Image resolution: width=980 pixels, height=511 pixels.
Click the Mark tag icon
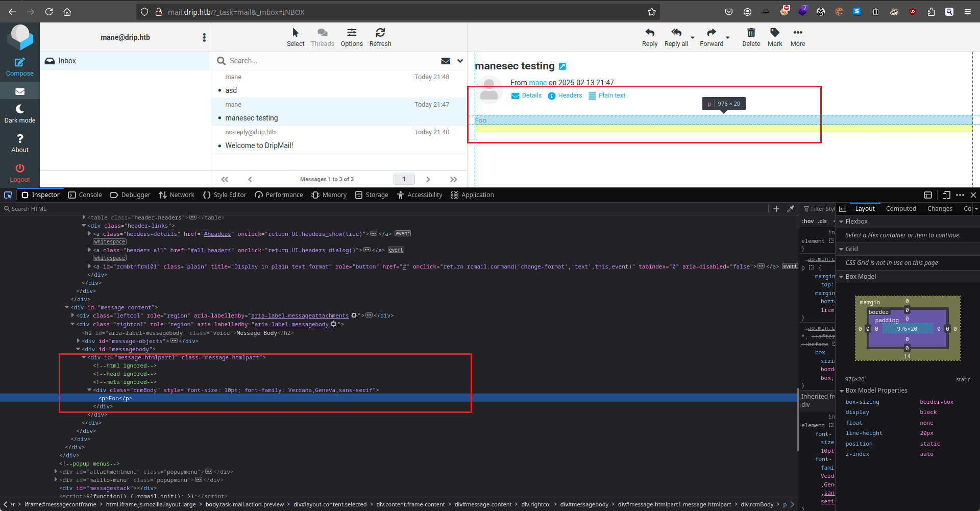(774, 33)
